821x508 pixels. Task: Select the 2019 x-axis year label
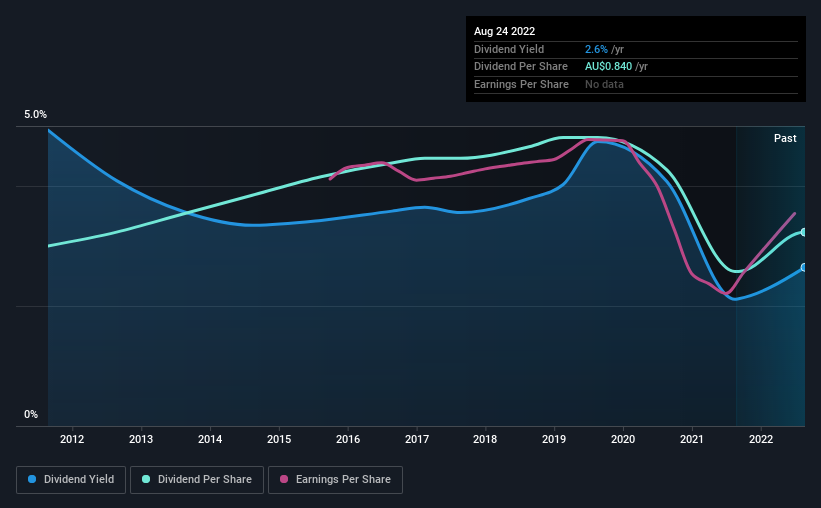pos(554,439)
